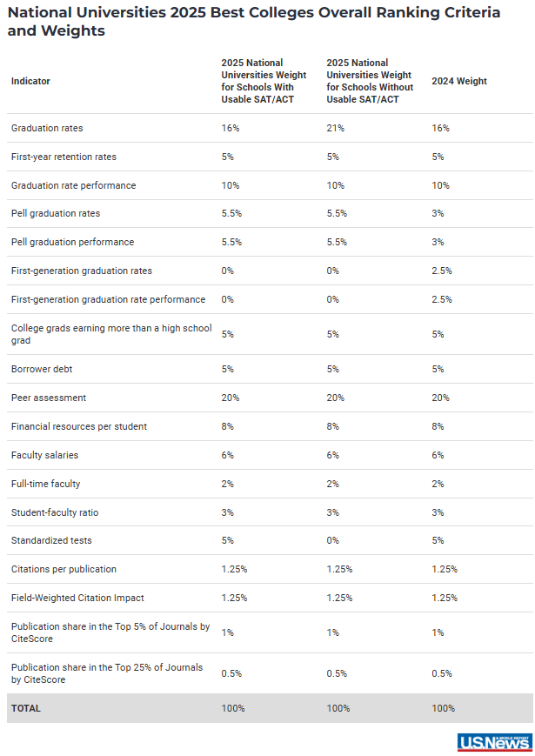
Task: Click the First-generation graduation rates label
Action: pyautogui.click(x=82, y=271)
